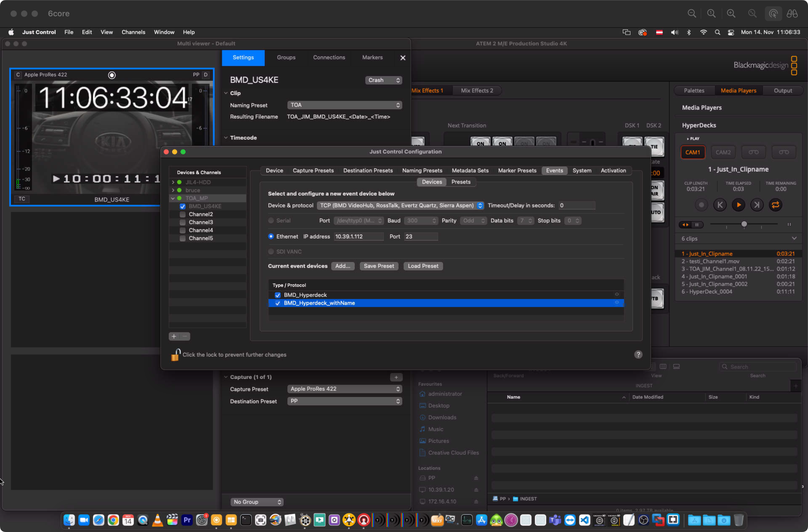Select the SDI VANC radio button
The height and width of the screenshot is (532, 808).
[x=271, y=252]
